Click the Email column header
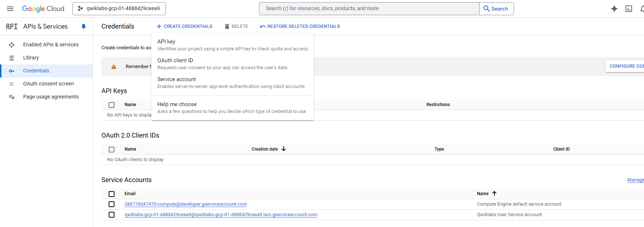 tap(130, 194)
